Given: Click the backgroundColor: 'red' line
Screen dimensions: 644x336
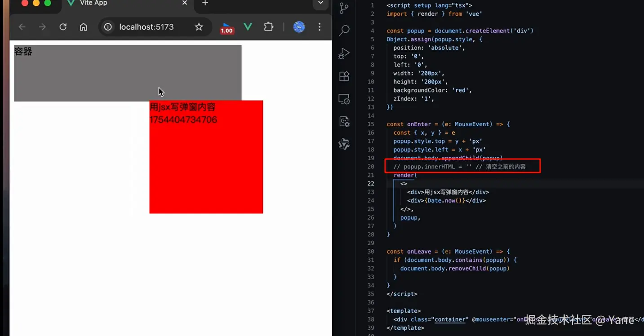Looking at the screenshot, I should pos(432,90).
